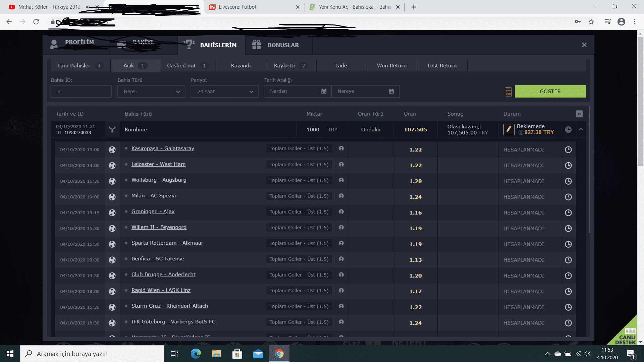
Task: Click the clipboard list icon beside GÖSTER
Action: click(x=508, y=92)
